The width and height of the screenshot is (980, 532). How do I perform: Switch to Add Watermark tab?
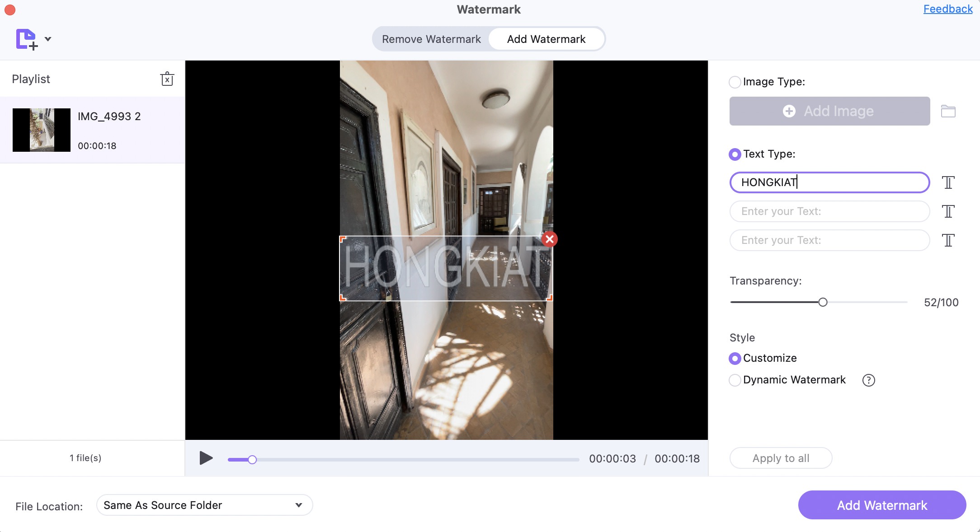(547, 39)
